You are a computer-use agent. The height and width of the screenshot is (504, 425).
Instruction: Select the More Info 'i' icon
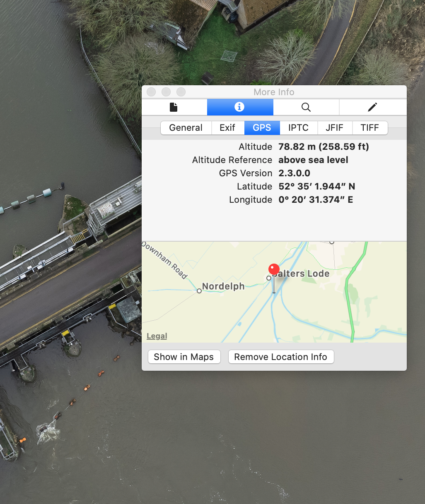[239, 107]
